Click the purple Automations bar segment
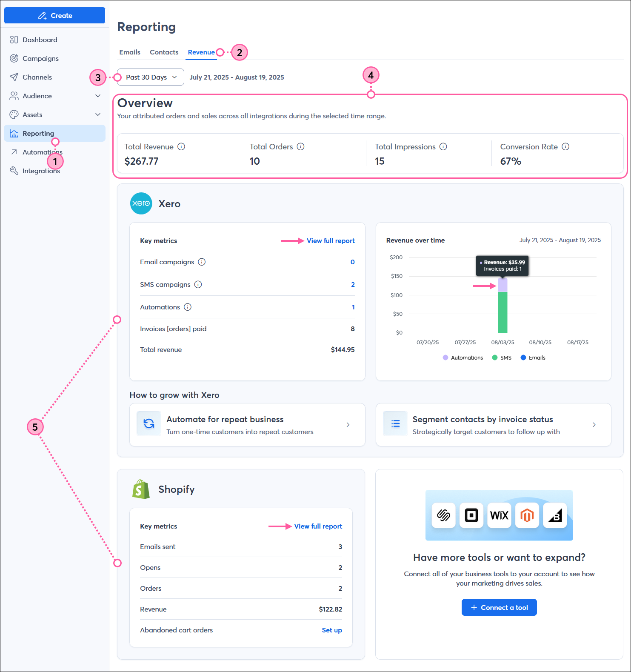Screen dimensions: 631x672 (x=503, y=285)
